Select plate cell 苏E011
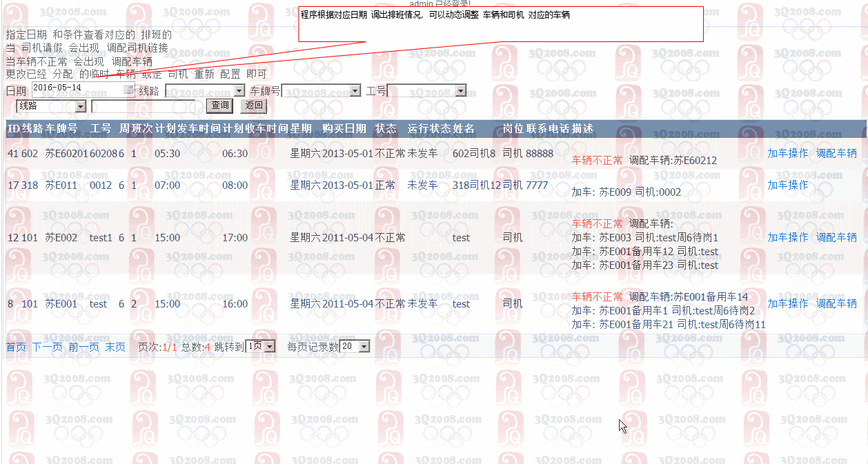Viewport: 868px width, 464px height. (61, 185)
